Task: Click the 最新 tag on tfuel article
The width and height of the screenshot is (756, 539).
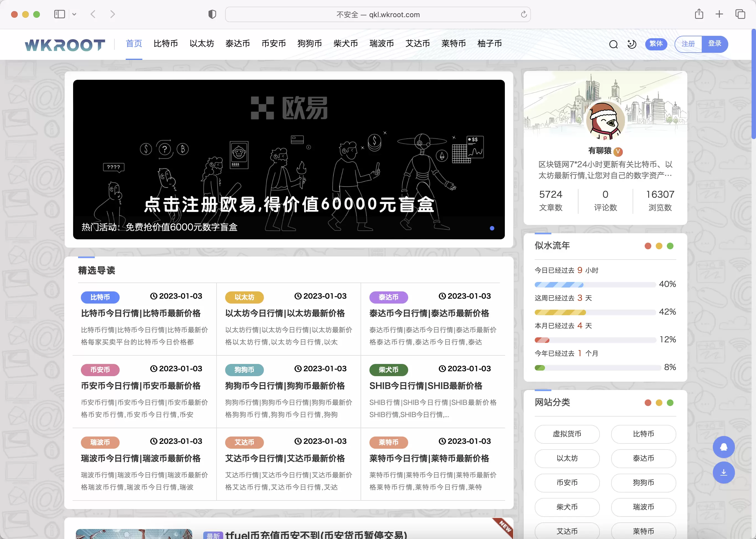Action: tap(213, 535)
